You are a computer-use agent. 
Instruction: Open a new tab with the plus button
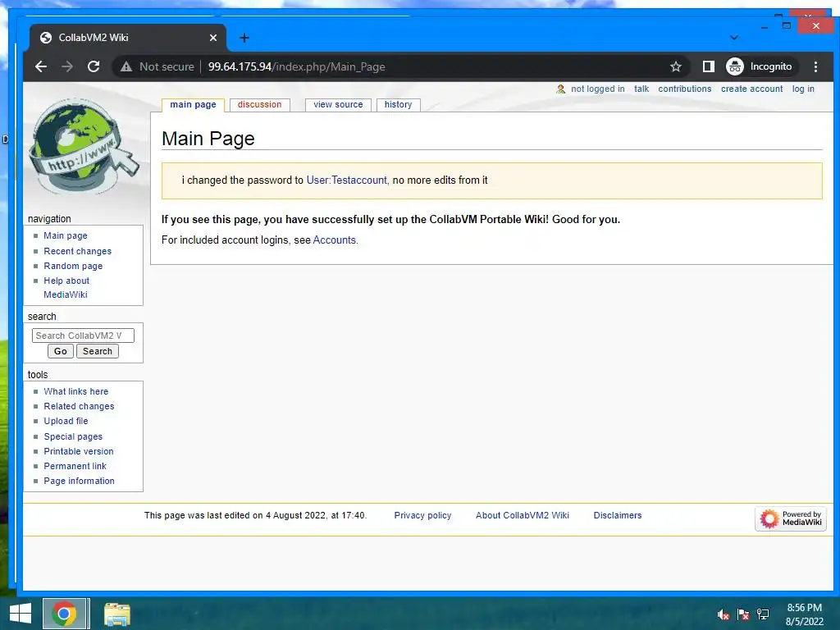click(244, 38)
